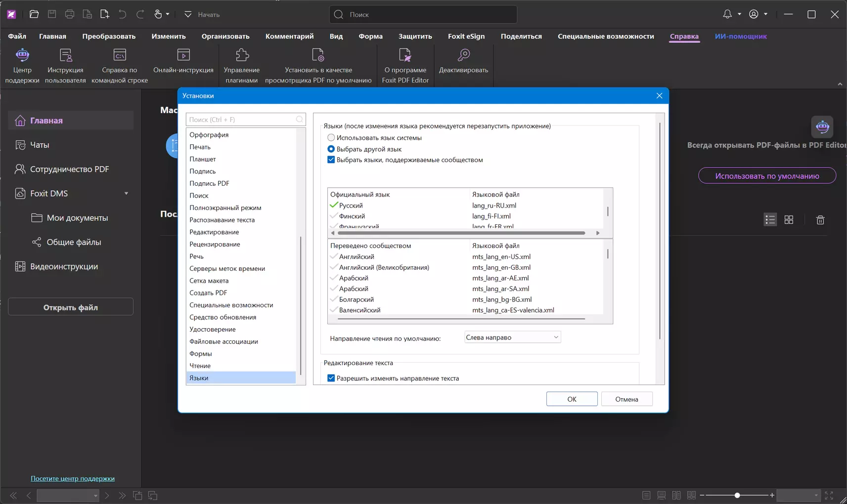
Task: Follow the Посетите центр поддержки link
Action: pos(73,478)
